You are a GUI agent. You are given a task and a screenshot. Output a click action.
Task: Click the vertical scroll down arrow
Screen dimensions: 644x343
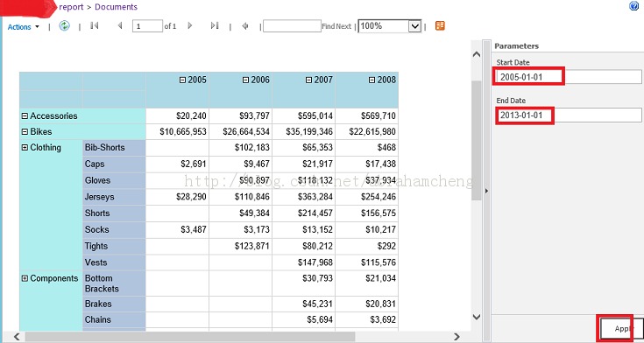click(477, 317)
